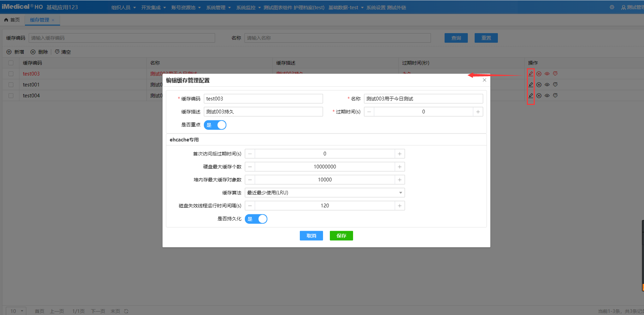Screen dimensions: 644x315
Task: Open the 缓存算法 dropdown
Action: pos(324,193)
